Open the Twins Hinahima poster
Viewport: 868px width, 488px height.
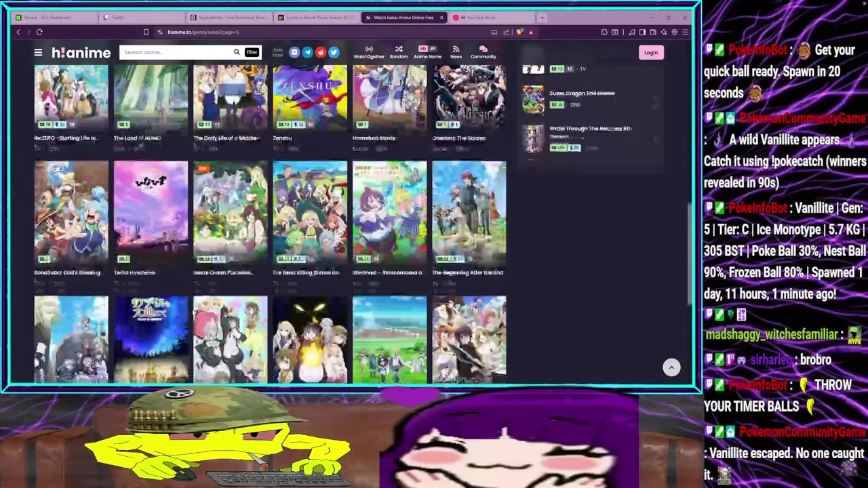point(151,213)
